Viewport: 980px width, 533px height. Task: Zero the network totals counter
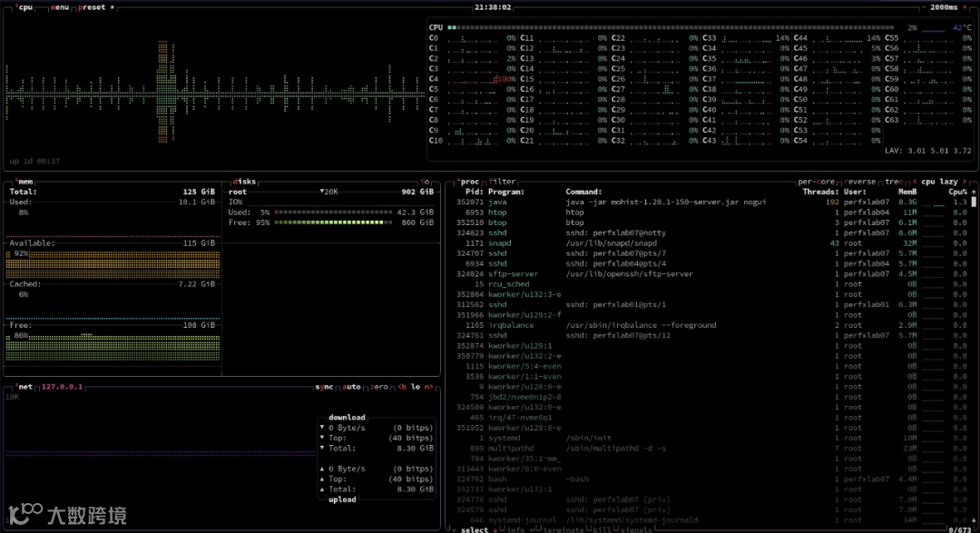click(x=379, y=387)
